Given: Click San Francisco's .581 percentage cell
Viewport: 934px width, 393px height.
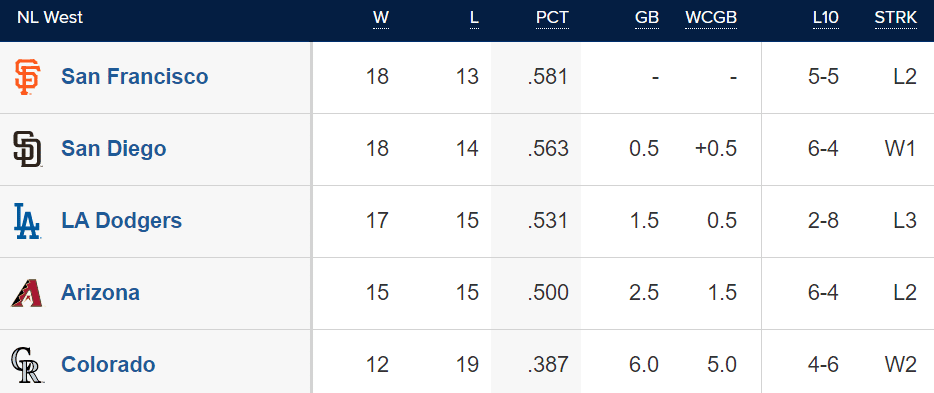Looking at the screenshot, I should pos(548,77).
